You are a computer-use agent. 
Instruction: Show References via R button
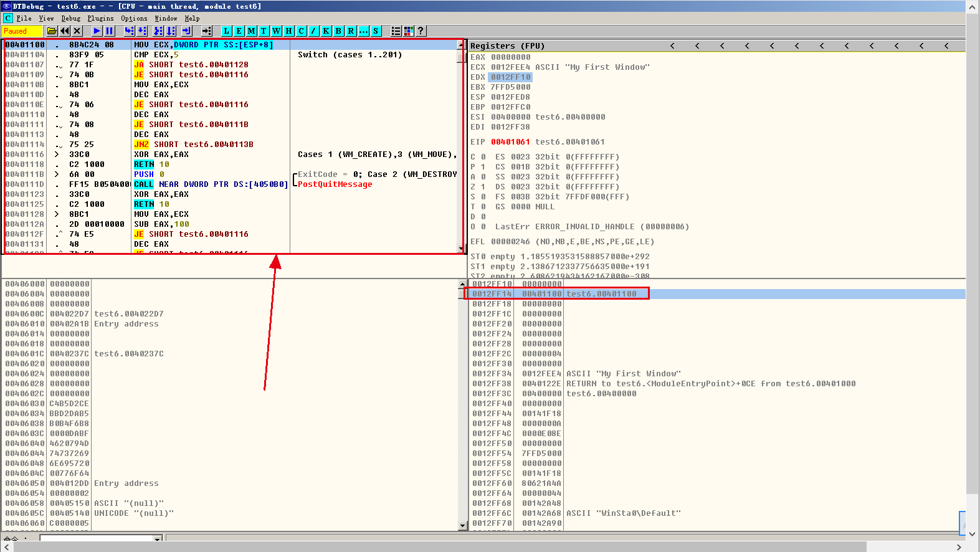coord(351,31)
